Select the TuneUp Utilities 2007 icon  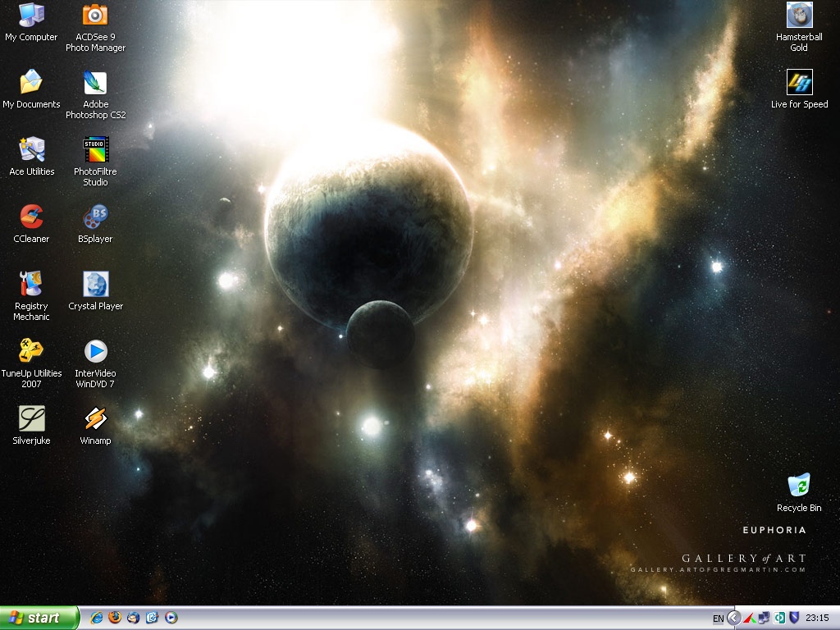pos(31,351)
